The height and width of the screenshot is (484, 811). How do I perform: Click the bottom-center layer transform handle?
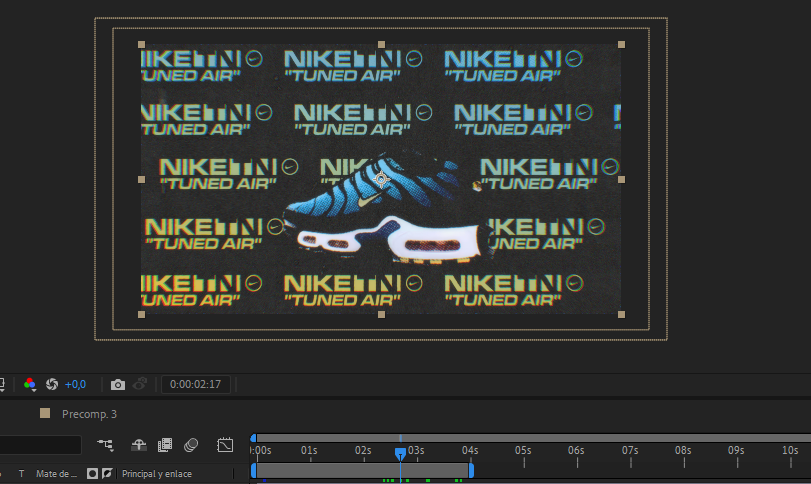point(381,314)
